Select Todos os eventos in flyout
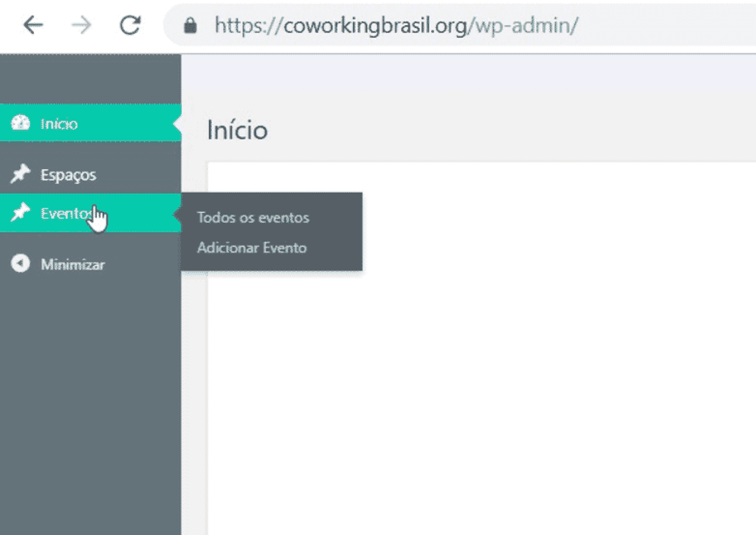The width and height of the screenshot is (756, 535). (x=253, y=217)
